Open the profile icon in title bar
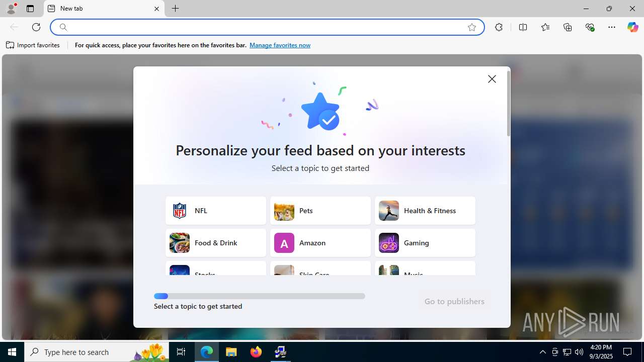This screenshot has height=362, width=644. click(x=11, y=9)
